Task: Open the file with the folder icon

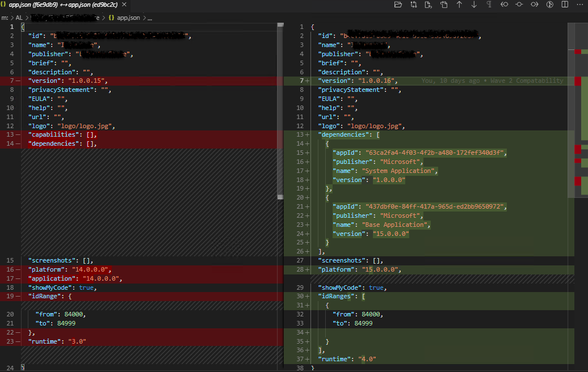Action: pos(398,5)
